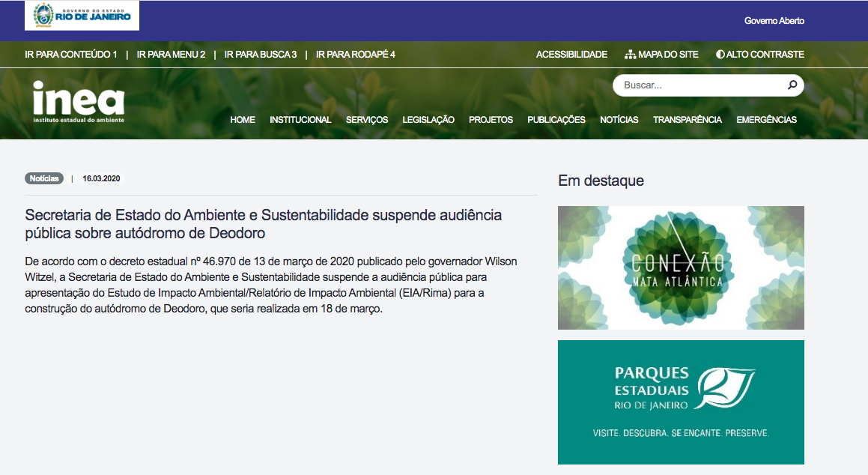The image size is (868, 475).
Task: Open the Parques Estaduais banner
Action: tap(681, 402)
